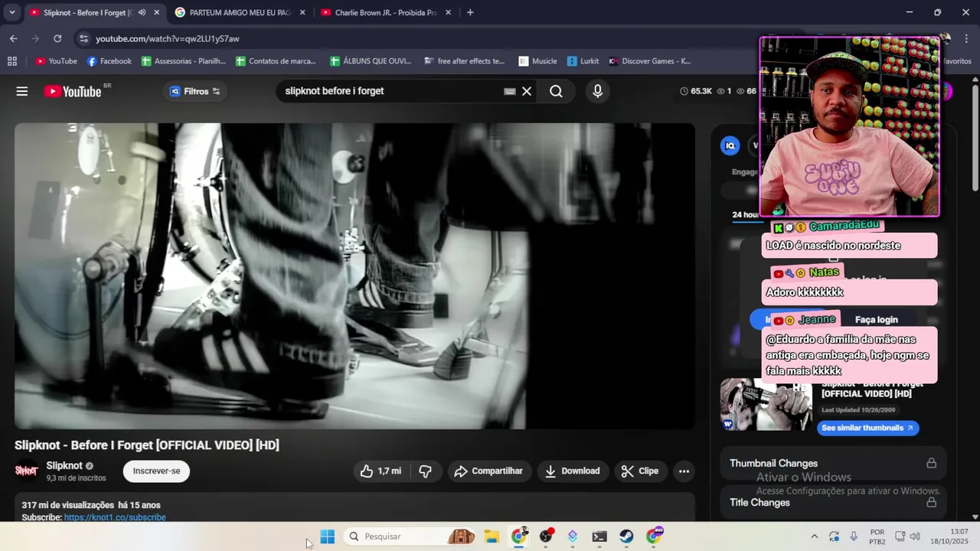Open the Slipknot channel name link
This screenshot has width=980, height=551.
(x=64, y=465)
